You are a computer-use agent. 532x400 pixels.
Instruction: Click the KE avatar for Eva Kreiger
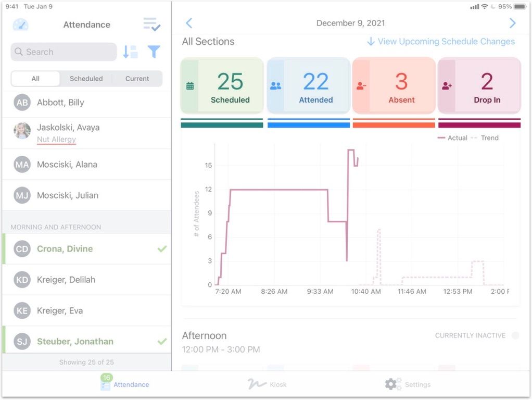(x=22, y=311)
